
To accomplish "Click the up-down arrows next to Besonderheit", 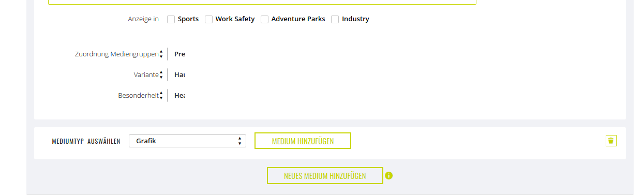I will tap(161, 95).
